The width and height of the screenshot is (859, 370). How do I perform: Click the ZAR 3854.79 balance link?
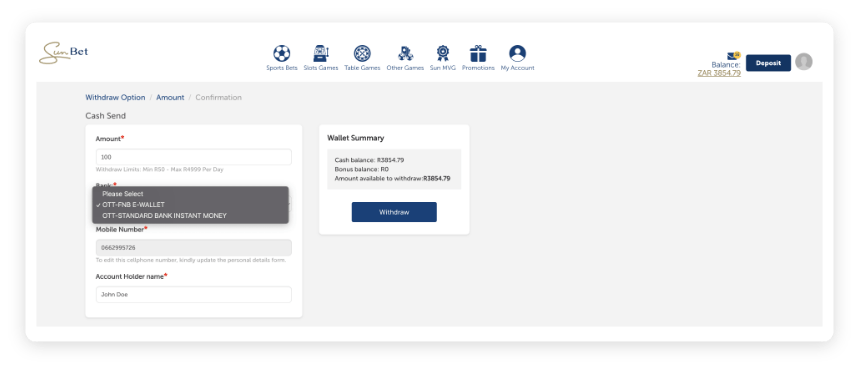(719, 73)
